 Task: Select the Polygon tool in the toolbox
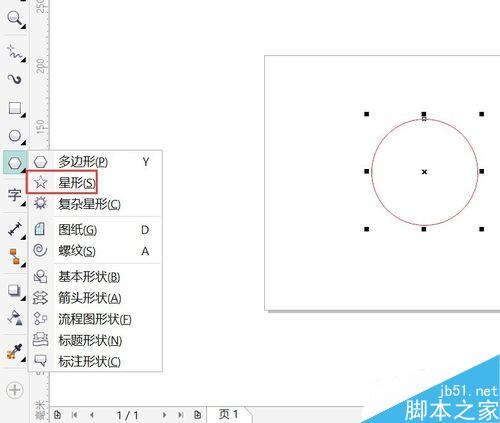click(x=14, y=163)
